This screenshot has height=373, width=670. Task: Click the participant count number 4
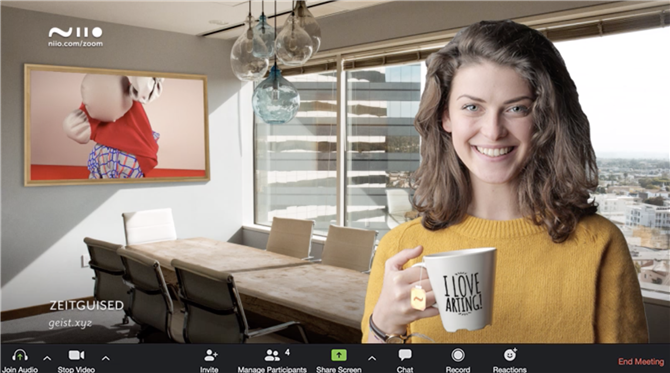coord(287,352)
